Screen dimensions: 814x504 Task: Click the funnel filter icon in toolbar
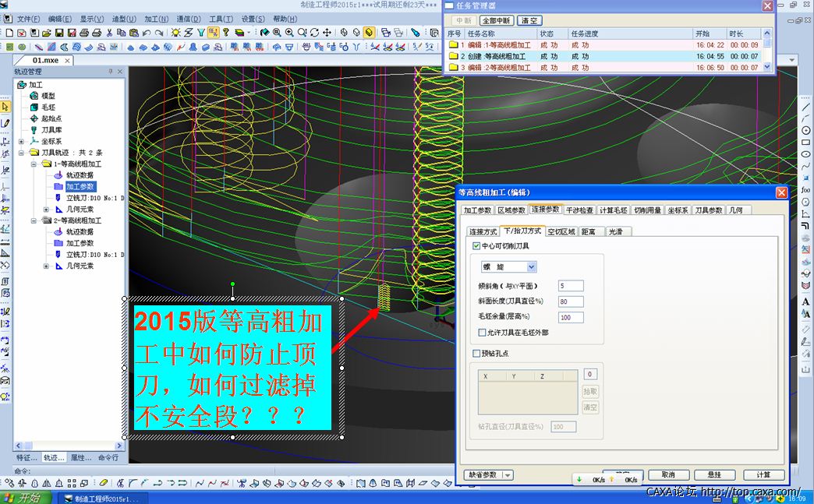[x=201, y=33]
